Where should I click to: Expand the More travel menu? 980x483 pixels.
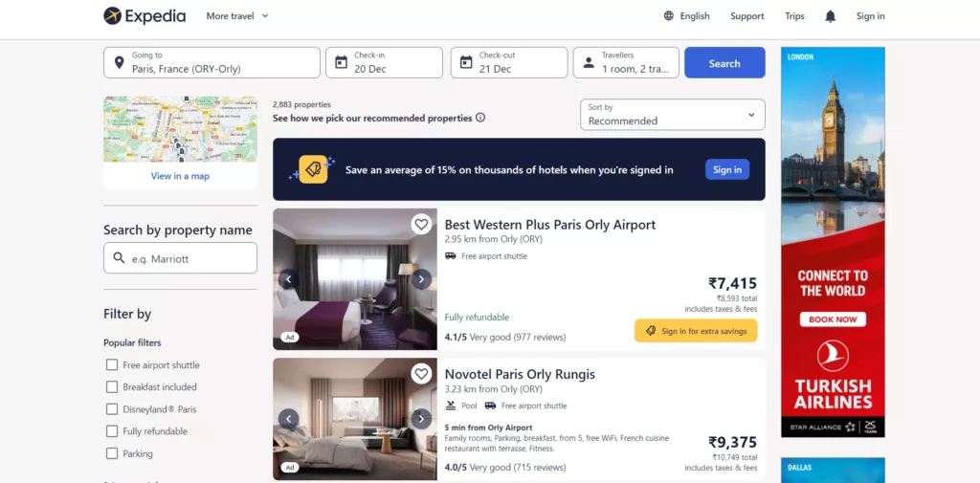pos(237,16)
